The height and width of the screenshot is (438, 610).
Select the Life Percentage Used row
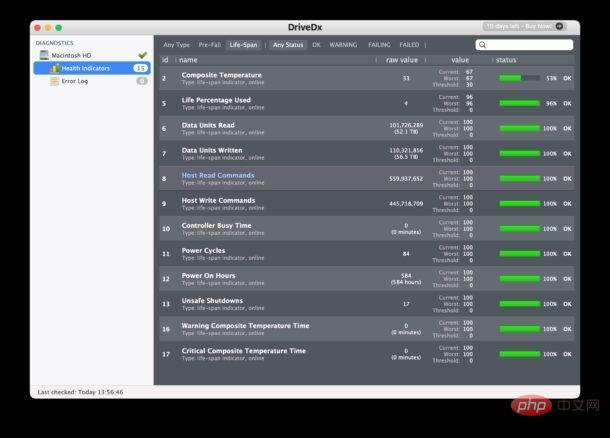[x=366, y=103]
